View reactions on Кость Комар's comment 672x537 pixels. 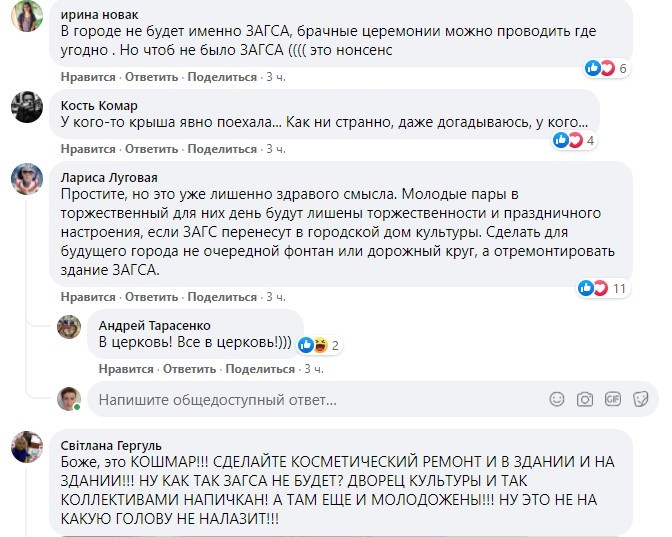[575, 140]
